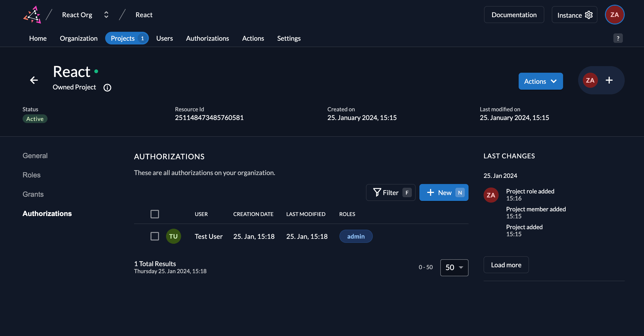Screen dimensions: 644x336
Task: Toggle the select-all checkbox in table header
Action: (155, 214)
